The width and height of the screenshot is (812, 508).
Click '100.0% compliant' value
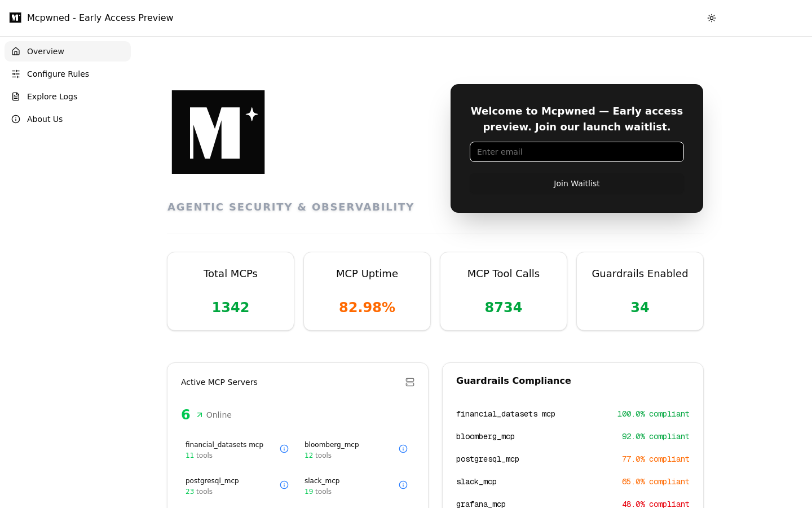click(x=654, y=414)
